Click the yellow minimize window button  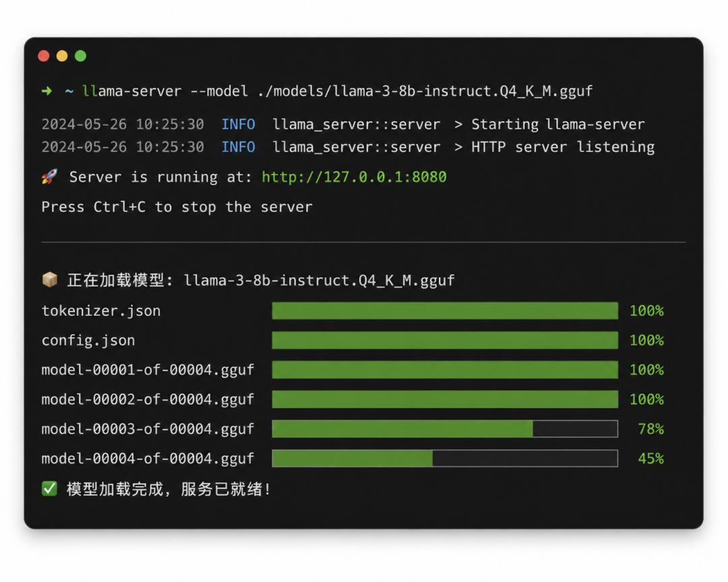(62, 56)
